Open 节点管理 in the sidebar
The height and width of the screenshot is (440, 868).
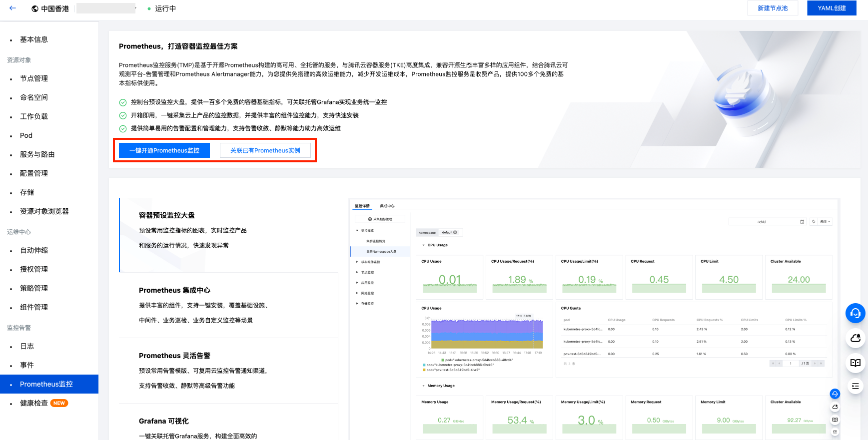pyautogui.click(x=34, y=78)
